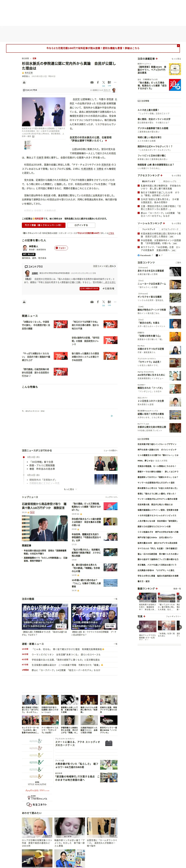
Task: Share article on X icon at top
Action: [104, 82]
